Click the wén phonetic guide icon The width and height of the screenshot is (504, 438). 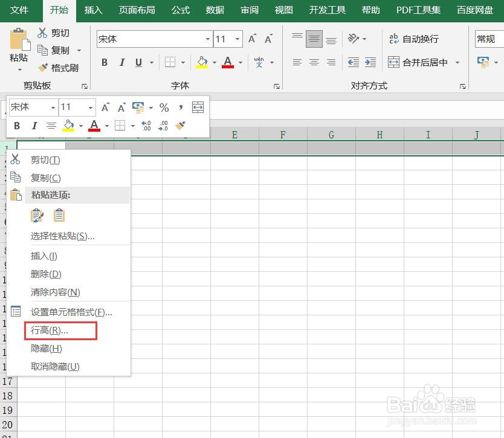pos(259,62)
